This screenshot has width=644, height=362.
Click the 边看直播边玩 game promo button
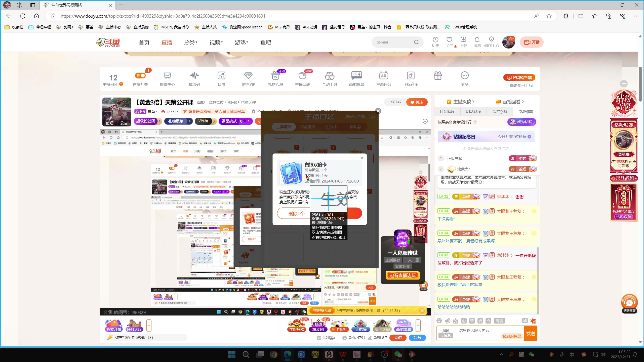[403, 275]
